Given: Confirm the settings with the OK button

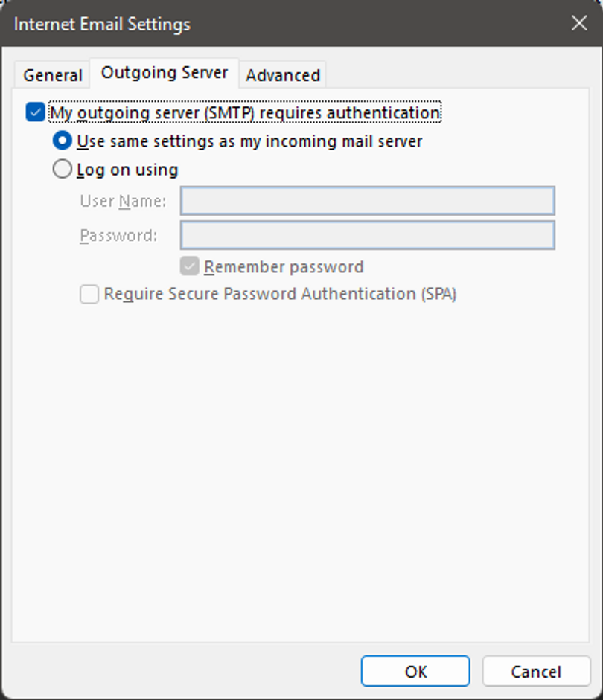Looking at the screenshot, I should coord(415,671).
